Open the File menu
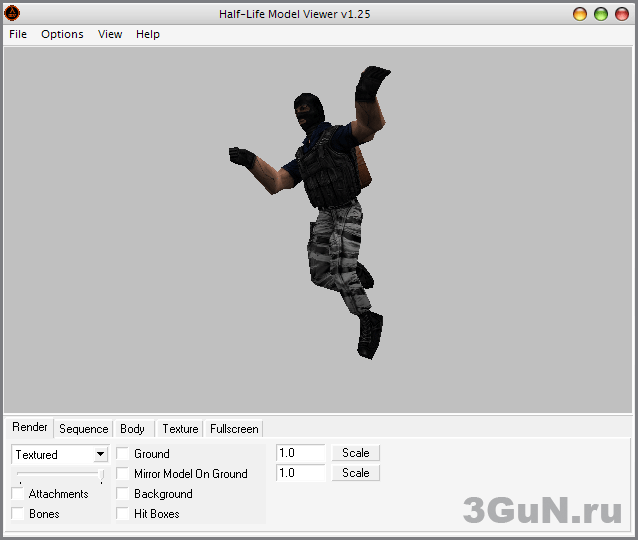The width and height of the screenshot is (638, 540). coord(18,34)
